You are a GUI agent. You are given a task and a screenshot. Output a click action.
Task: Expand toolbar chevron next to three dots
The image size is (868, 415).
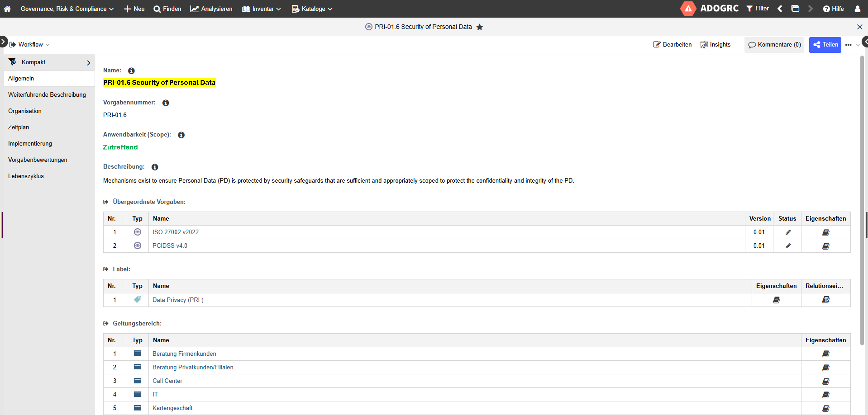click(857, 45)
